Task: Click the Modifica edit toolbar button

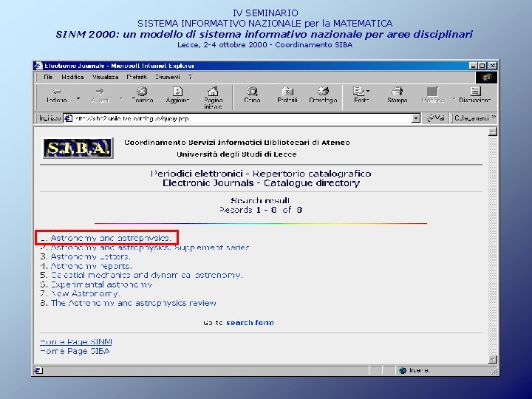Action: 432,95
